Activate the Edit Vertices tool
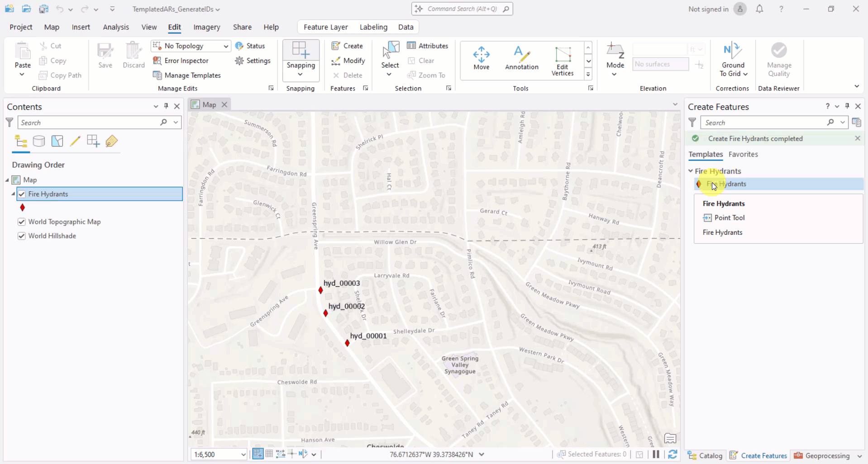The image size is (868, 464). 563,61
